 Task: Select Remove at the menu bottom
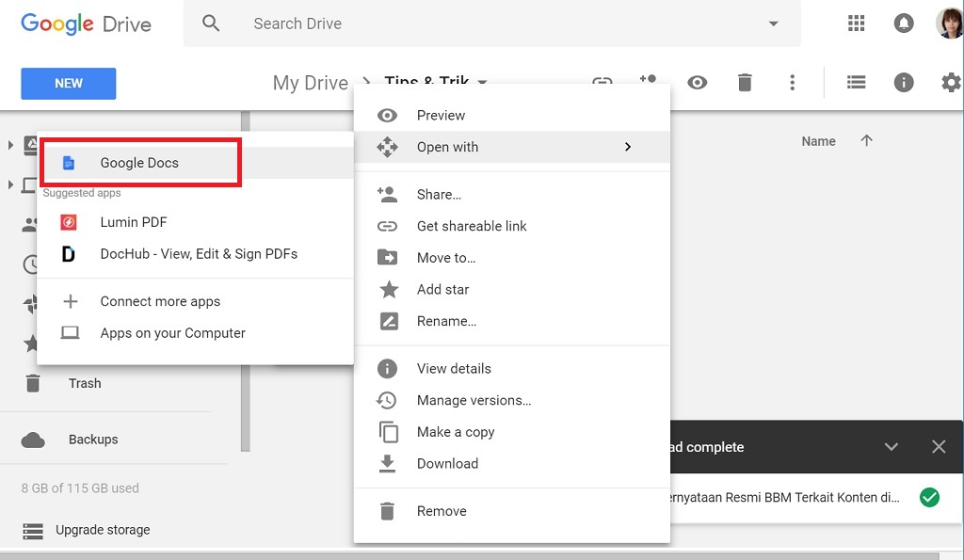(x=511, y=511)
